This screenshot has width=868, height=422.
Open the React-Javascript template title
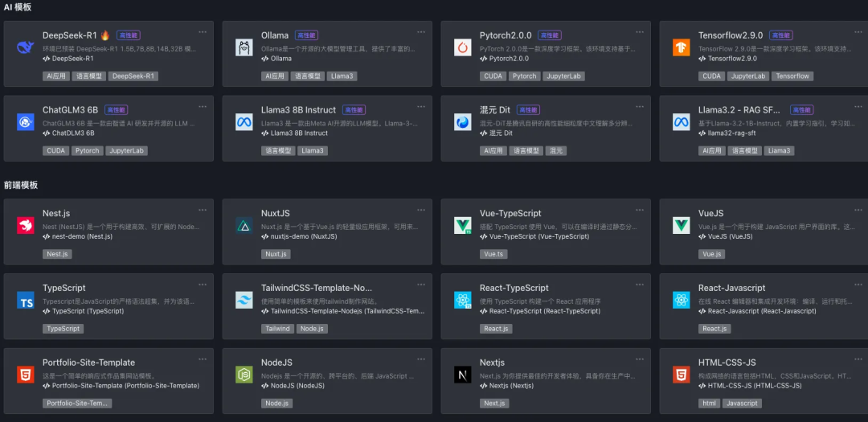[x=732, y=288]
